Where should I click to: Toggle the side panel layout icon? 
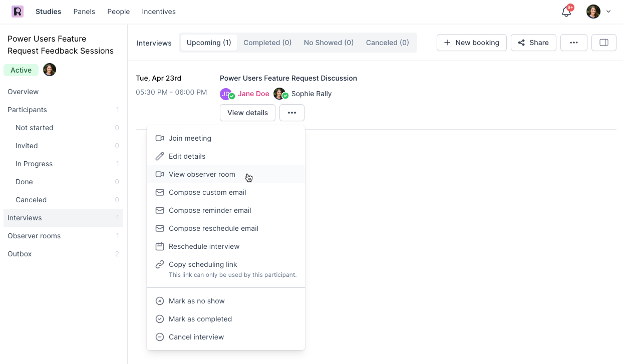click(x=603, y=43)
